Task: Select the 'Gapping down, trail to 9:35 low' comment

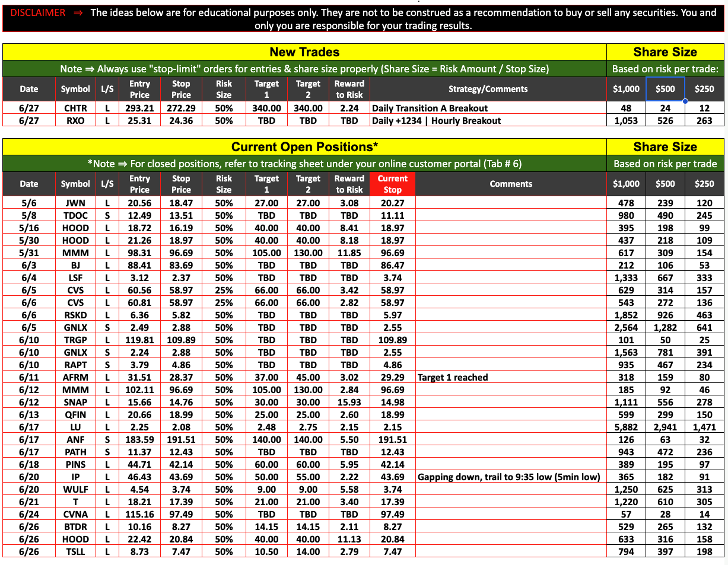Action: click(509, 477)
